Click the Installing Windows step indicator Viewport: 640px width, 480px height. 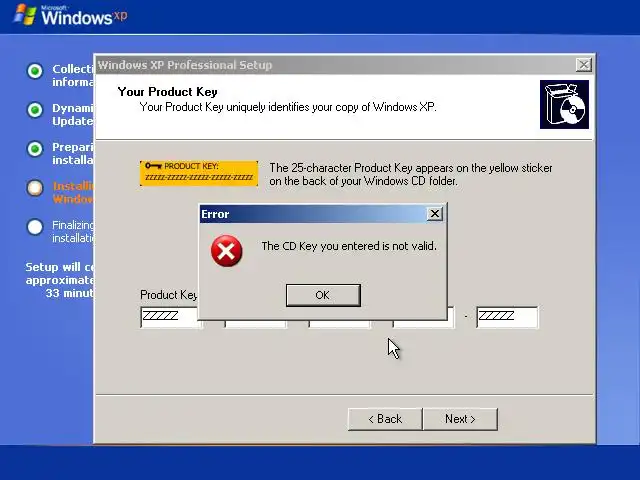[35, 188]
